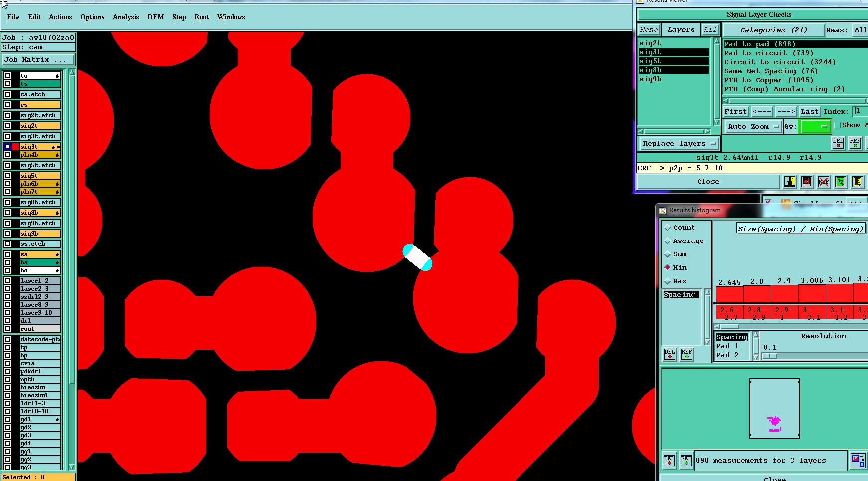Screen dimensions: 868x481
Task: Select Pad to pad (898) category
Action: [795, 44]
